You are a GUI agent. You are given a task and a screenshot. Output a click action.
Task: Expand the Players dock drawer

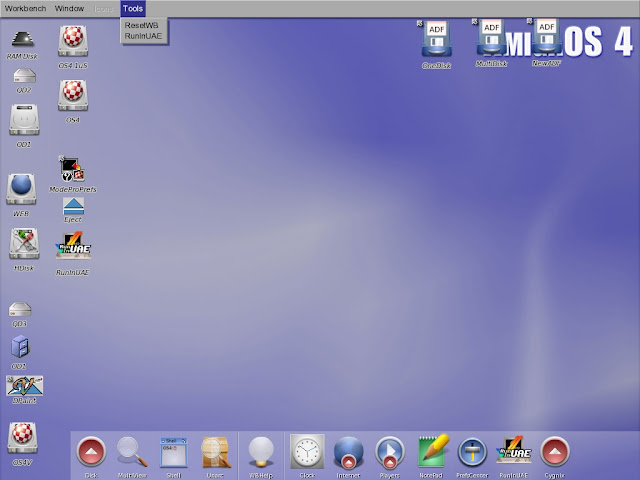[x=390, y=453]
